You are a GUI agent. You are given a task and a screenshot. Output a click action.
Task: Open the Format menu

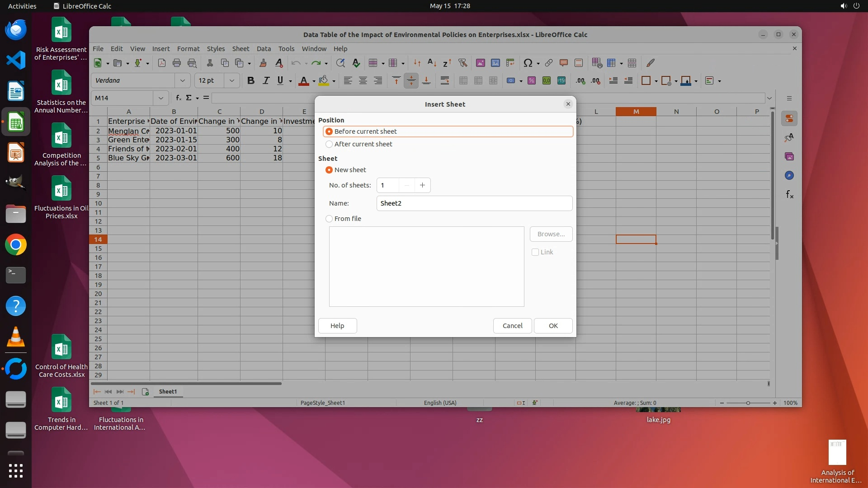pos(188,49)
